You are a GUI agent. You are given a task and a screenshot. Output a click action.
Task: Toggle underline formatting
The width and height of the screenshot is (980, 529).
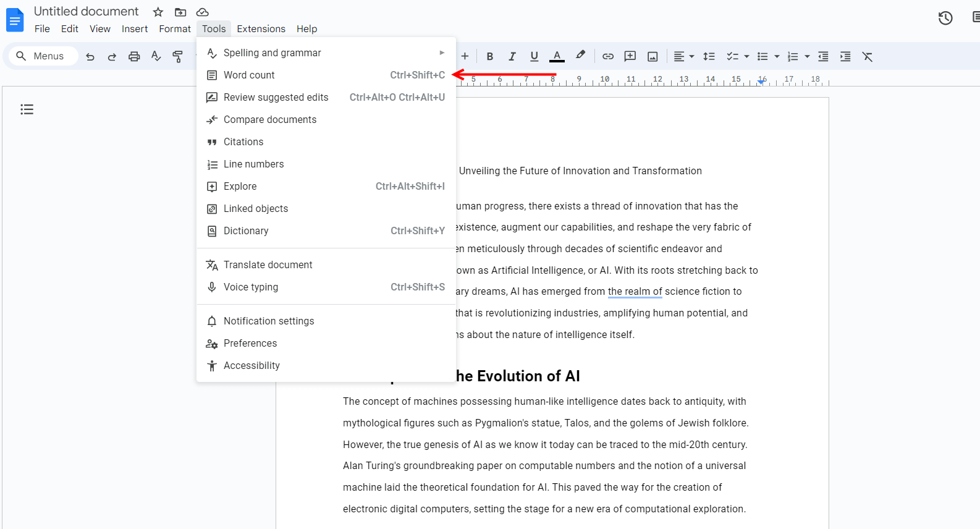(534, 56)
